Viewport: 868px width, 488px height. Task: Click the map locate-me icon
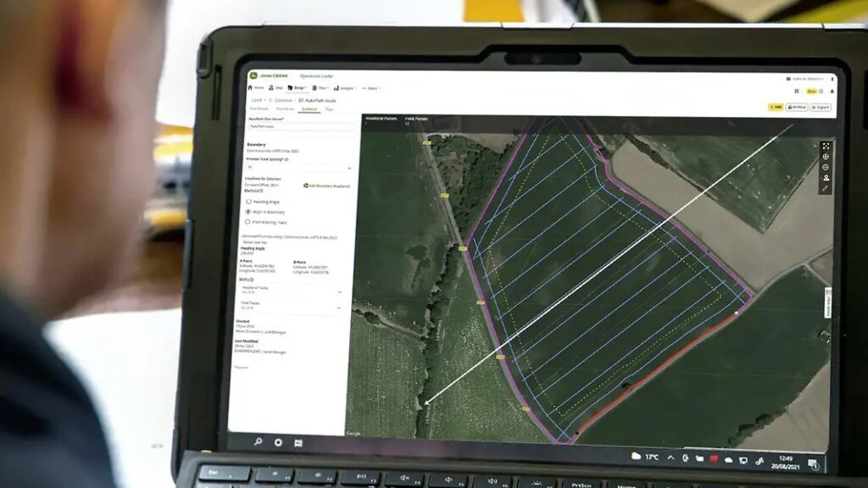(x=826, y=178)
